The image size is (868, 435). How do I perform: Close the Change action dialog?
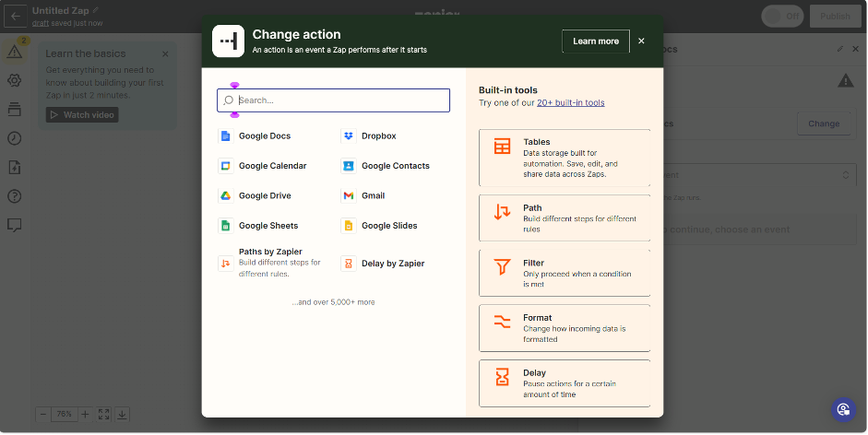click(x=641, y=41)
